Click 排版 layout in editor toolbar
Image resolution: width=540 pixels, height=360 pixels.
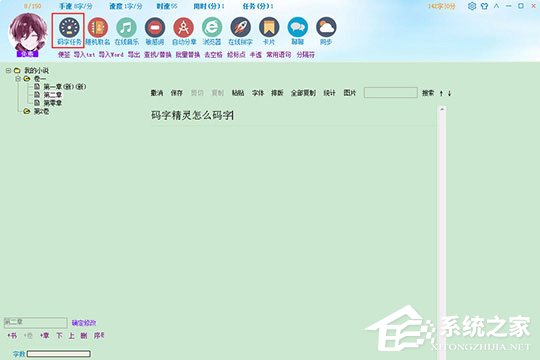(x=277, y=93)
